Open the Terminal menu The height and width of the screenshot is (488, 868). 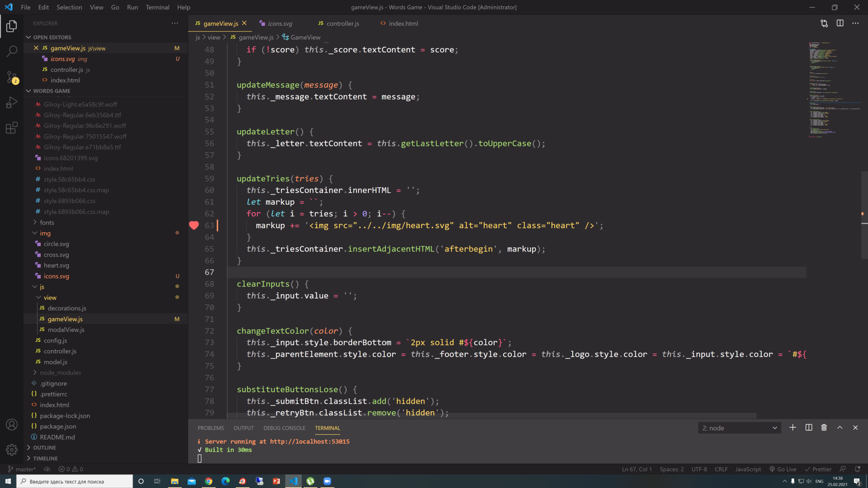[157, 7]
